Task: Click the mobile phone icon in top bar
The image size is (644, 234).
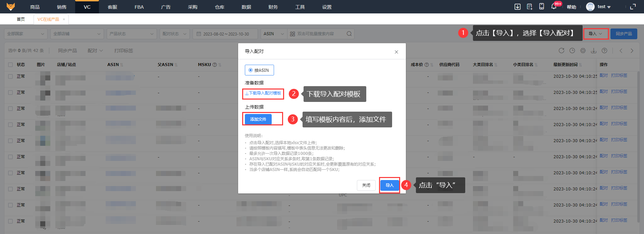Action: tap(541, 6)
